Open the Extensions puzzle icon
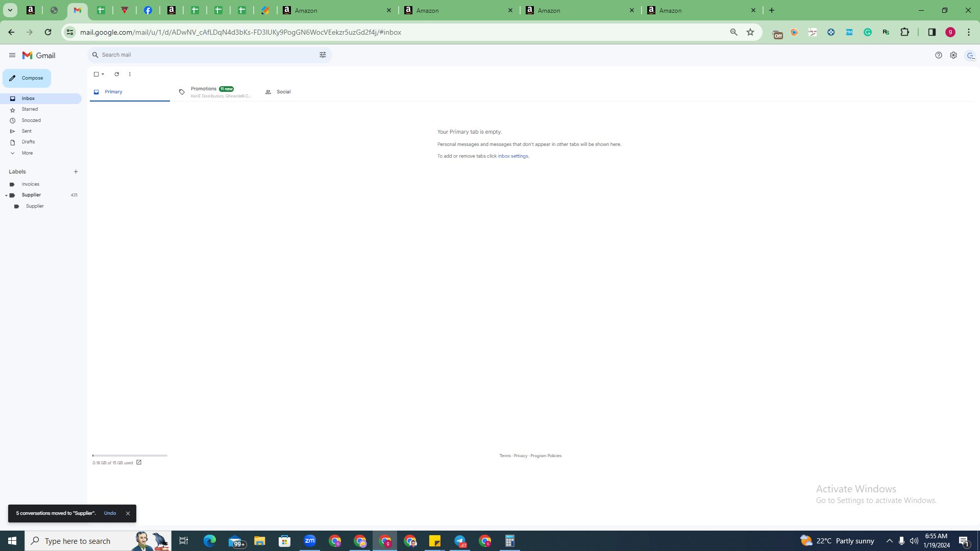980x551 pixels. (x=905, y=32)
